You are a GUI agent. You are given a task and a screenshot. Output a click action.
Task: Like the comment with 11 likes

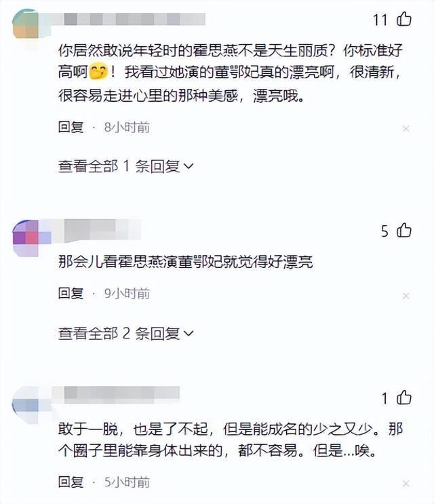pos(403,19)
